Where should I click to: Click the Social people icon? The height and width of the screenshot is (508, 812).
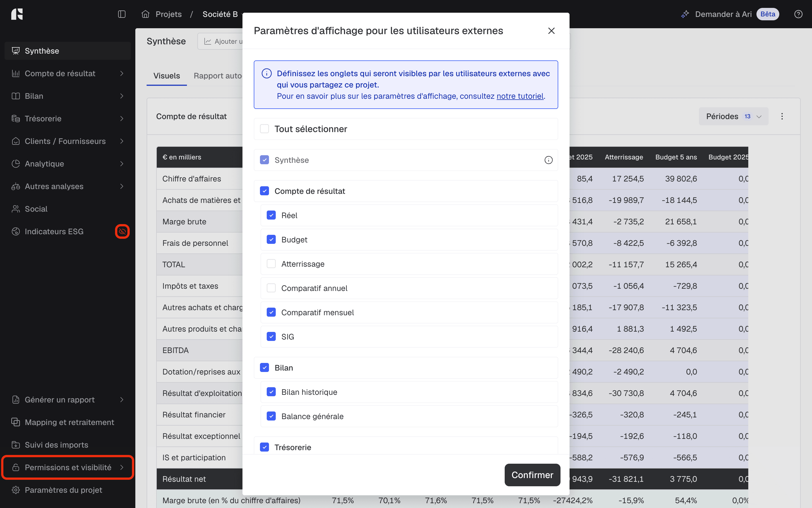[16, 209]
